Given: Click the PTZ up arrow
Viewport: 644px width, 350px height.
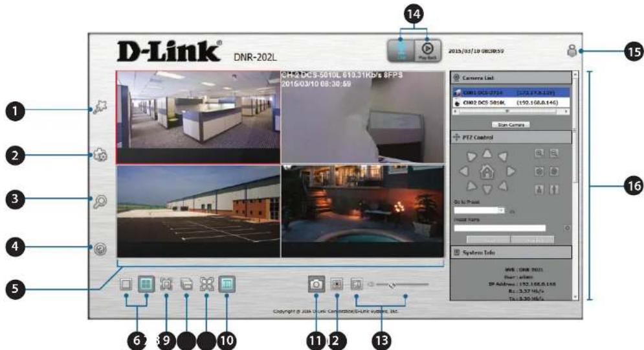Looking at the screenshot, I should 487,154.
